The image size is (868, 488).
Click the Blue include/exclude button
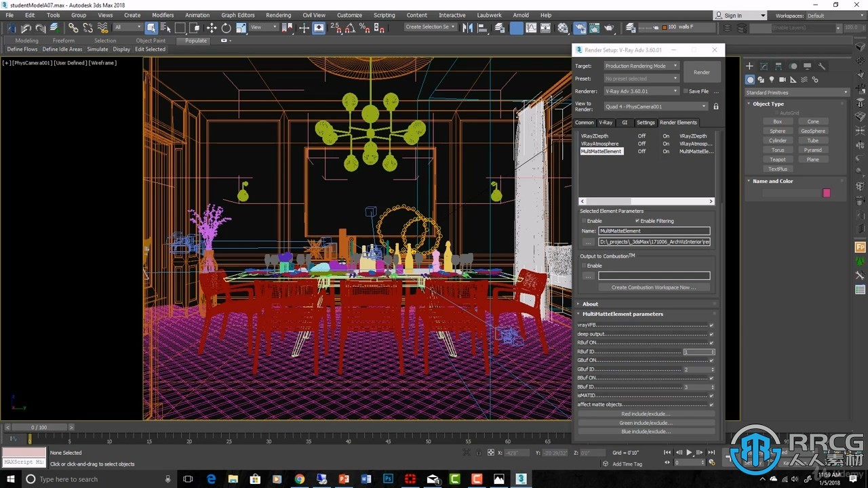(x=646, y=432)
